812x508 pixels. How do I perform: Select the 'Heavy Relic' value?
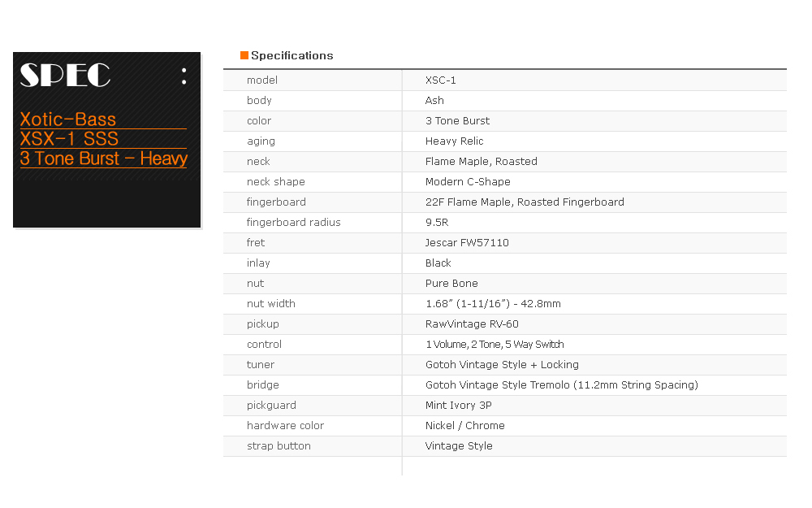pos(454,141)
